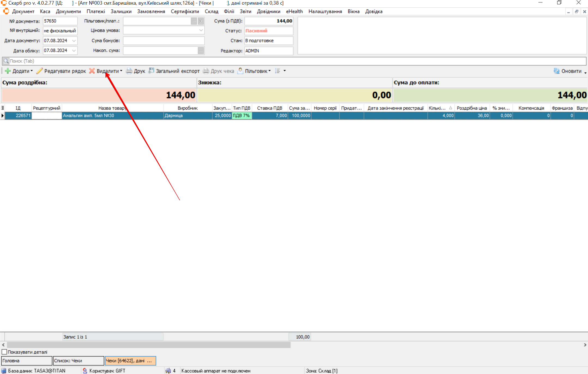Click the red X Видалити icon
This screenshot has width=588, height=374.
(92, 71)
